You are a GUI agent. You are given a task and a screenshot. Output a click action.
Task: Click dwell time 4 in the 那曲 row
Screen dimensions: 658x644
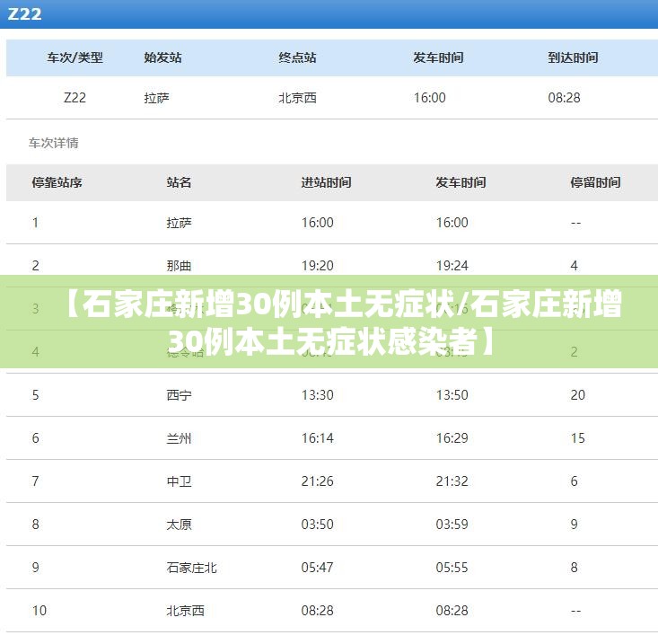(575, 266)
